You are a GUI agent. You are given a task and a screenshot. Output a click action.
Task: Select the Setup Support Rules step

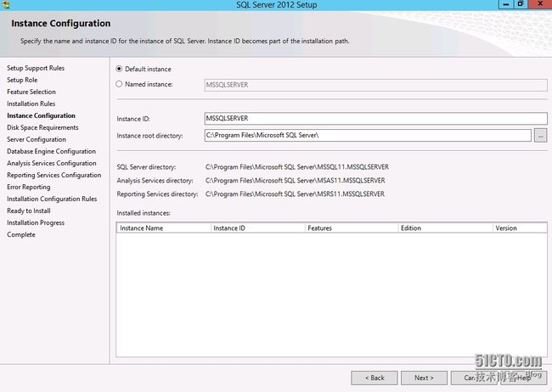click(x=36, y=68)
